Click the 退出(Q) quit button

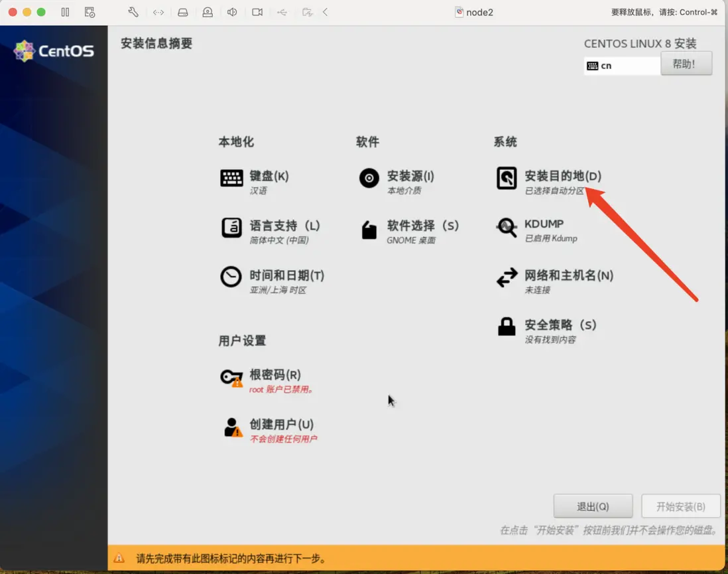click(593, 506)
